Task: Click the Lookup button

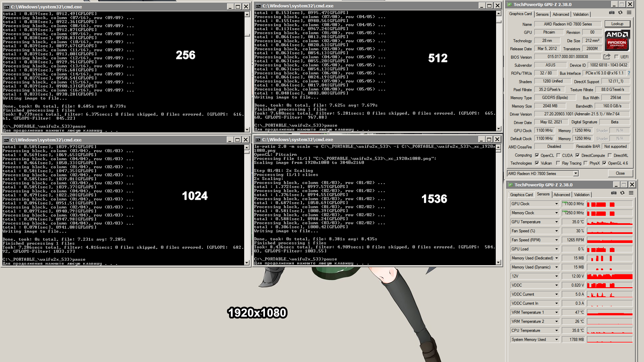Action: pyautogui.click(x=617, y=24)
